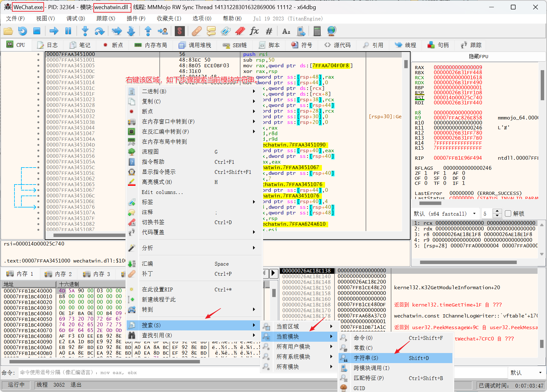Select 字符串(S) in search submenu

click(395, 358)
